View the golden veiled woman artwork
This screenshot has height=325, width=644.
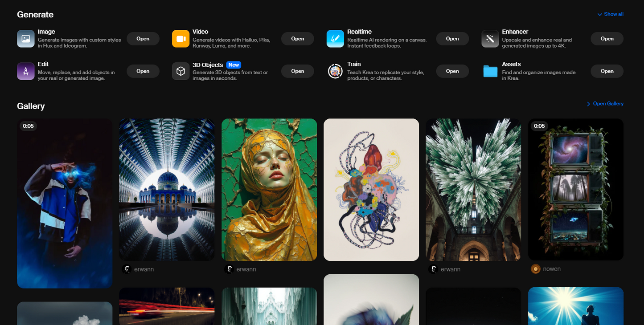click(269, 189)
